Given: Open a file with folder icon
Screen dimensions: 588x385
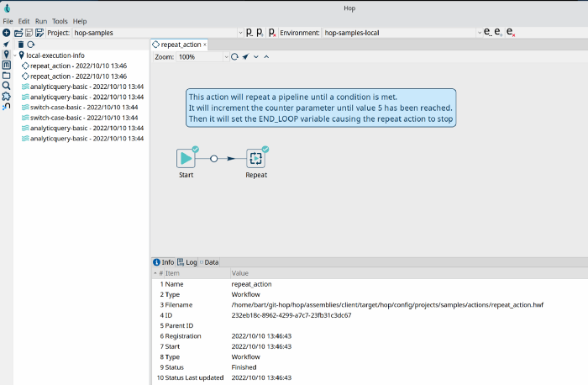Looking at the screenshot, I should [x=18, y=33].
